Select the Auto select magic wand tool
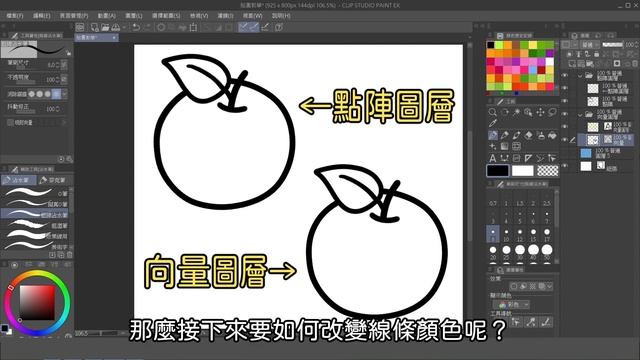 (516, 112)
